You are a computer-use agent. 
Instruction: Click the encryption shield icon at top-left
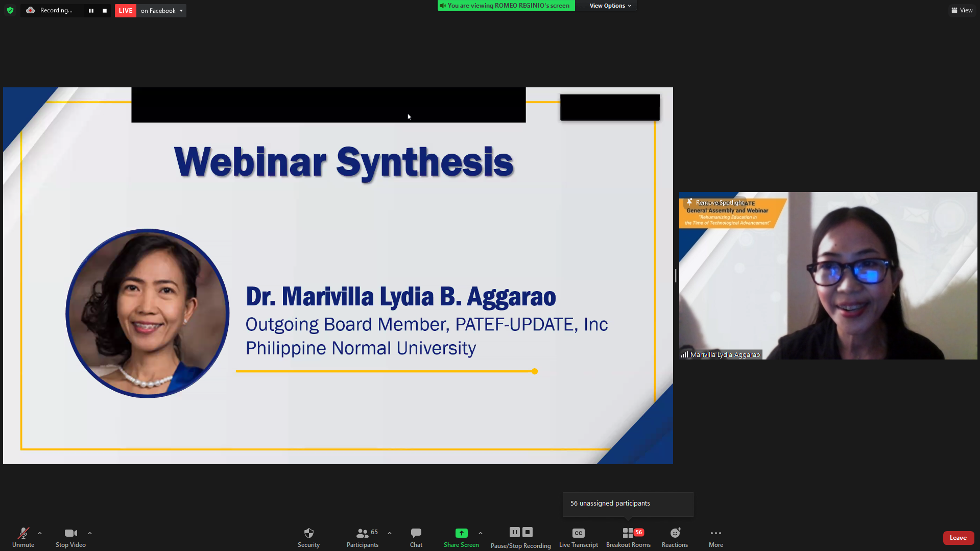coord(10,10)
